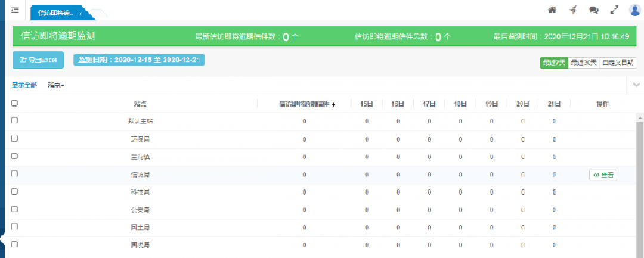Click the rocket icon in top bar
This screenshot has width=644, height=258.
572,10
